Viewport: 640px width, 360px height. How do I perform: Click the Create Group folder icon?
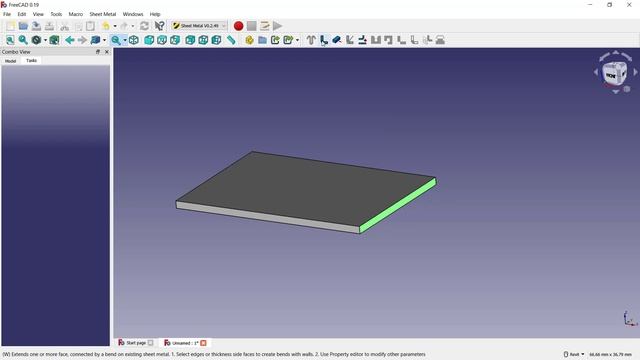click(x=262, y=40)
